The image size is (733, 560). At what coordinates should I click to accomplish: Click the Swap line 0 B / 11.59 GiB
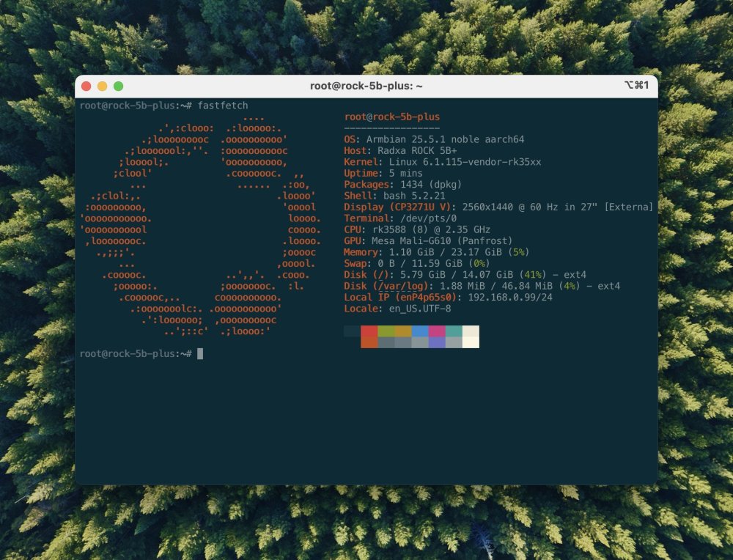(417, 263)
